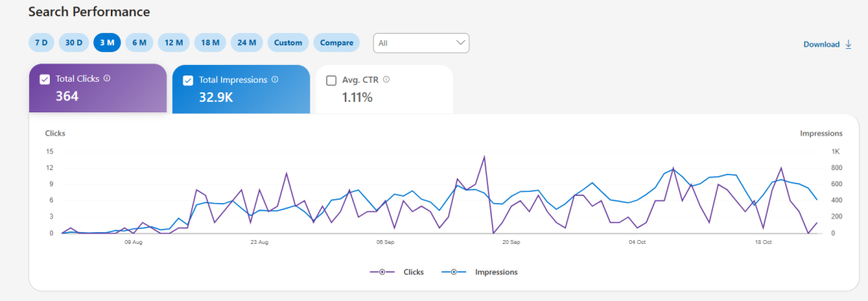Click the Search Performance heading

point(89,11)
